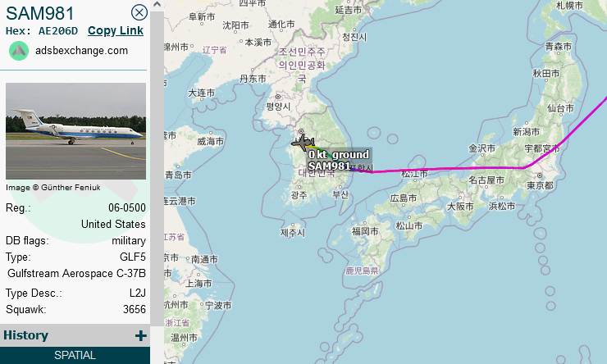Open the Gulfstream aircraft photo
This screenshot has width=607, height=364.
point(75,130)
